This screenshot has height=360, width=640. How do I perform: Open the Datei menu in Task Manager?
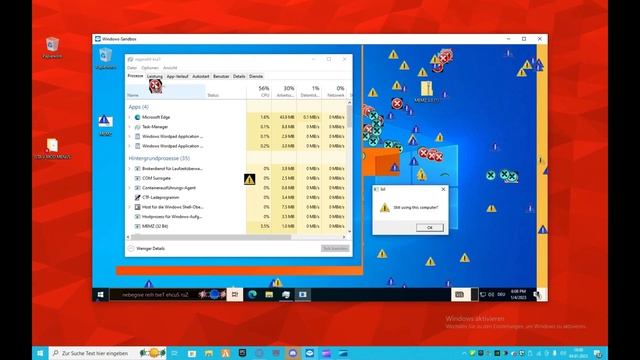[x=132, y=68]
